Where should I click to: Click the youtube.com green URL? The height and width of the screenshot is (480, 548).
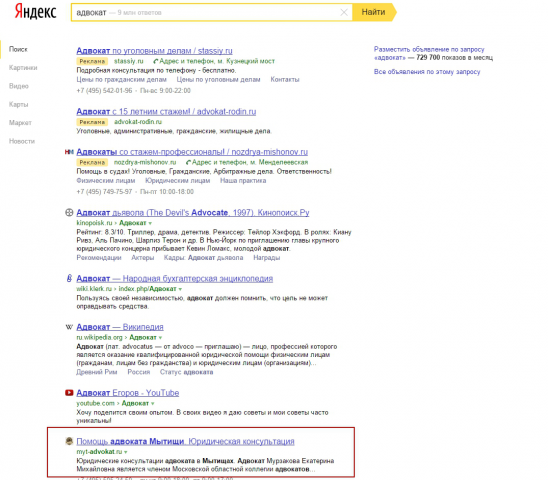coord(95,403)
